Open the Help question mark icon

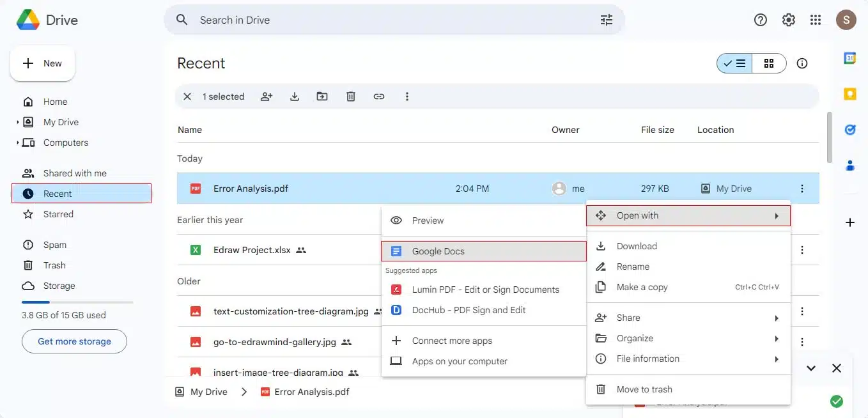point(761,20)
